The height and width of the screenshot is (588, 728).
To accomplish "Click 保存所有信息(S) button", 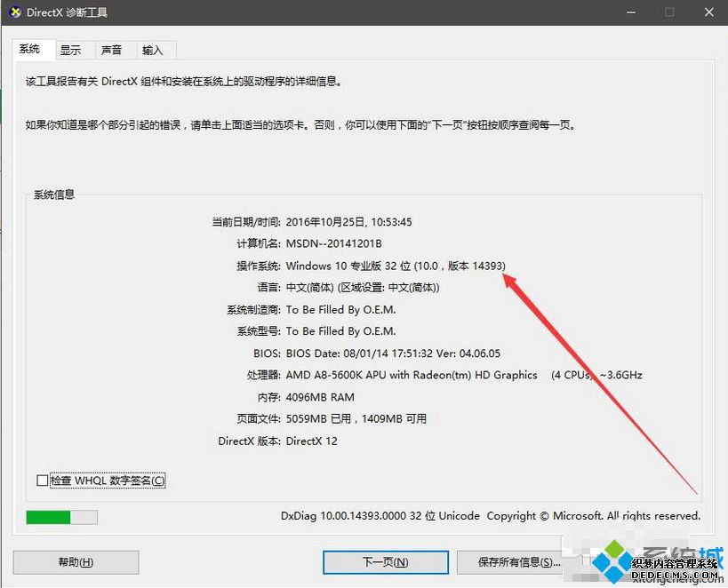I will pyautogui.click(x=518, y=562).
